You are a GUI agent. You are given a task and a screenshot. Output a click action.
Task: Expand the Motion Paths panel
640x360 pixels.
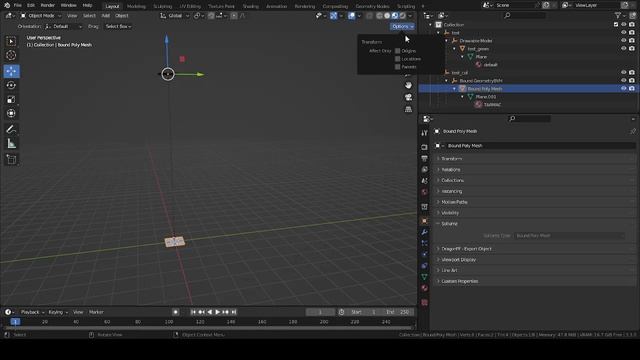coord(535,202)
